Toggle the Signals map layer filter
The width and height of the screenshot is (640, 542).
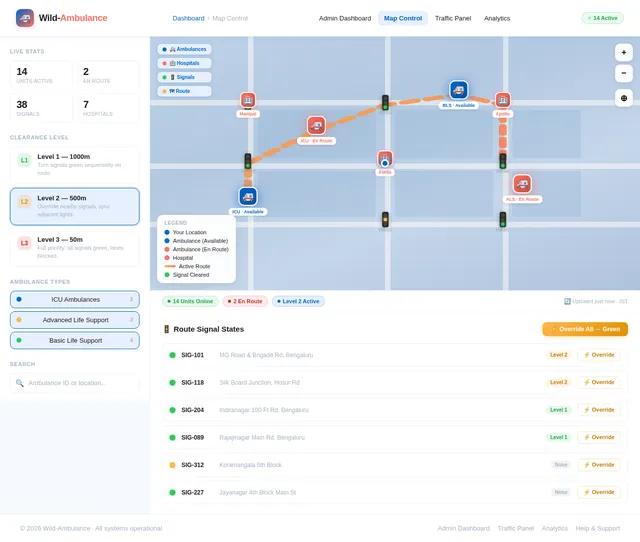point(184,77)
